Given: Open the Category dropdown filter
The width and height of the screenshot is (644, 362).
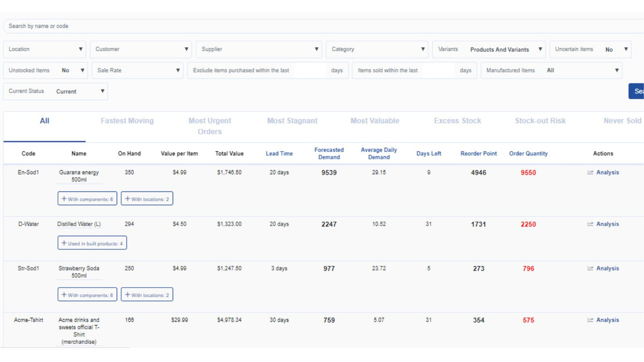Looking at the screenshot, I should click(x=377, y=49).
